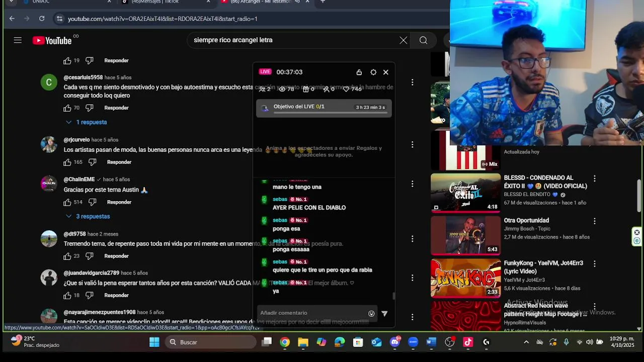Like the top comment with 19 likes
This screenshot has width=644, height=362.
point(67,61)
